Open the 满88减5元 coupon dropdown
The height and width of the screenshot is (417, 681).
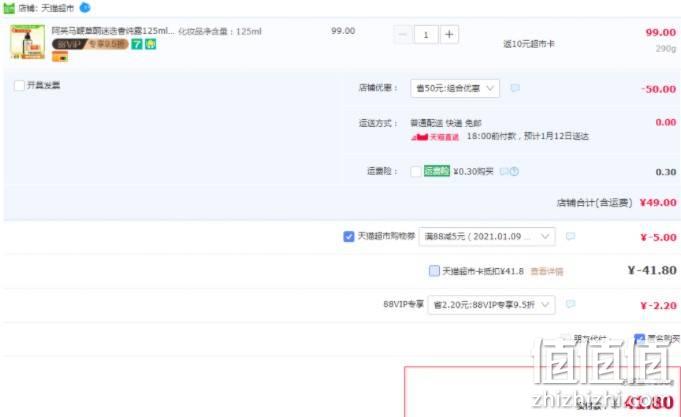pyautogui.click(x=487, y=237)
